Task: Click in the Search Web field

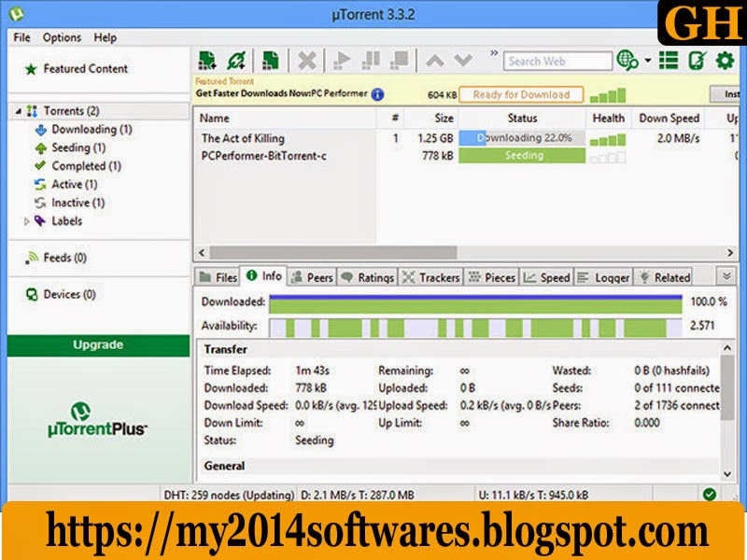Action: (557, 62)
